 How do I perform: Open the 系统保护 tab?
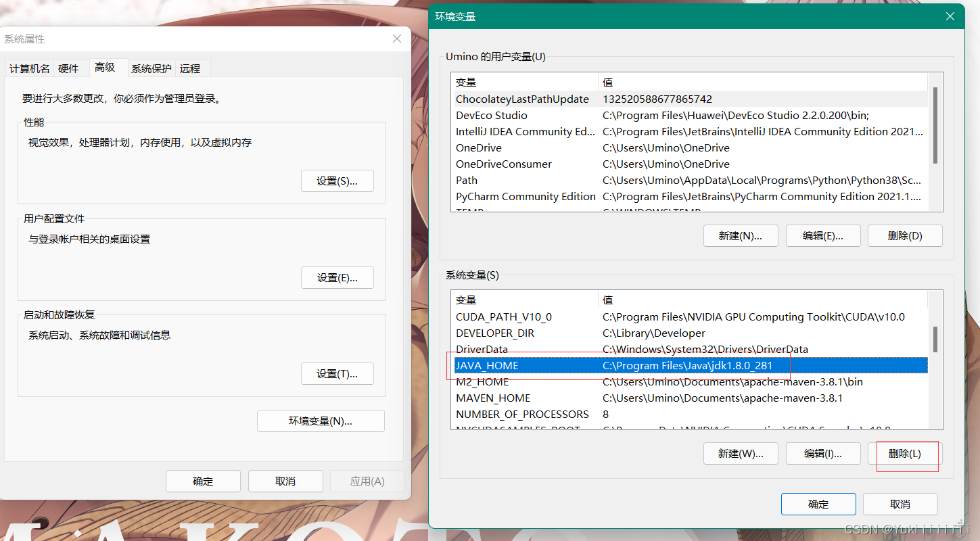pos(151,68)
